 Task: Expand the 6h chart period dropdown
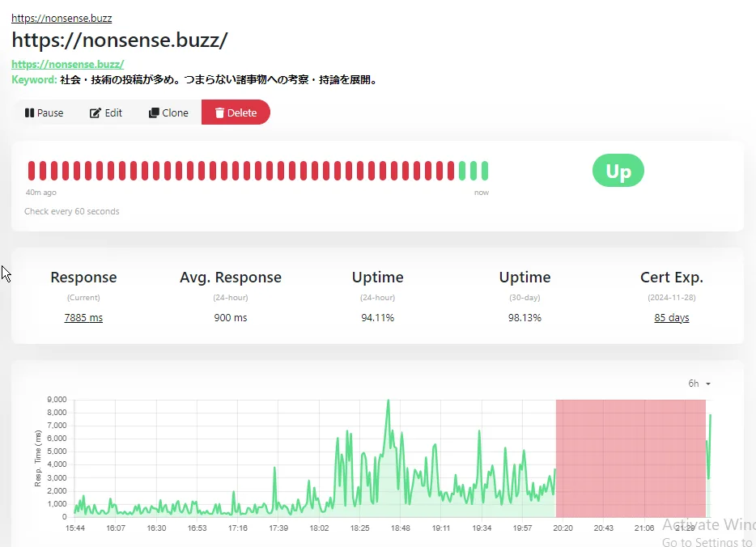click(699, 384)
